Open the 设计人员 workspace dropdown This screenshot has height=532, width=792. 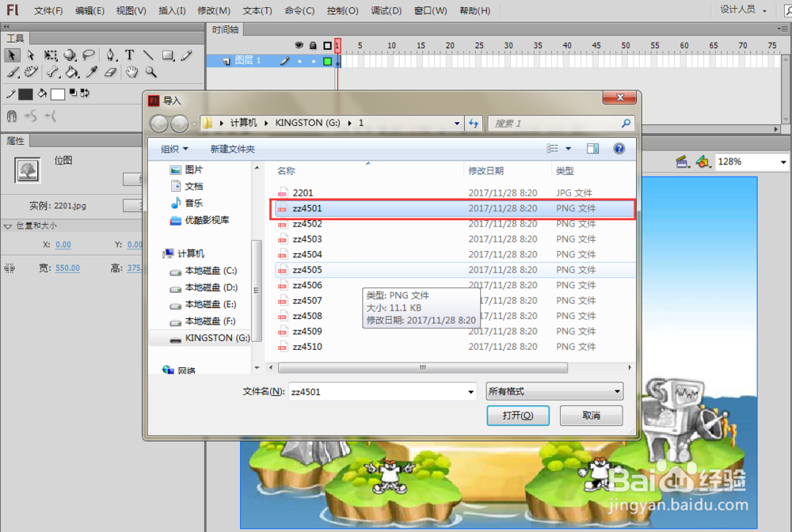click(743, 9)
